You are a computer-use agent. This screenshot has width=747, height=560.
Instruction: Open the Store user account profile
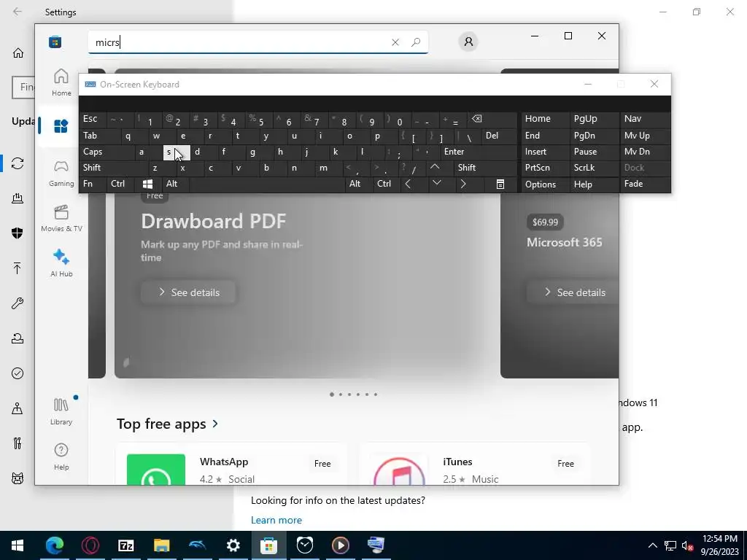468,42
